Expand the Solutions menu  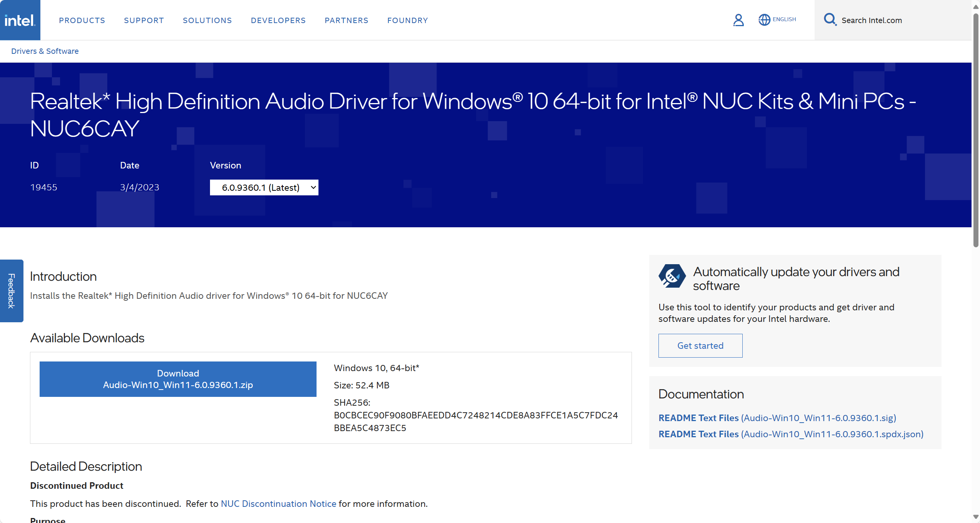(x=207, y=20)
